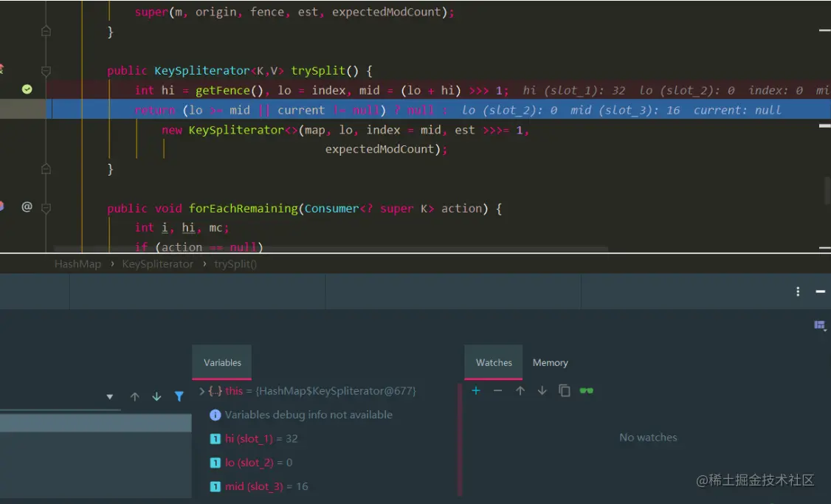The image size is (831, 504).
Task: Open the debug panel options menu (three dots)
Action: click(798, 291)
